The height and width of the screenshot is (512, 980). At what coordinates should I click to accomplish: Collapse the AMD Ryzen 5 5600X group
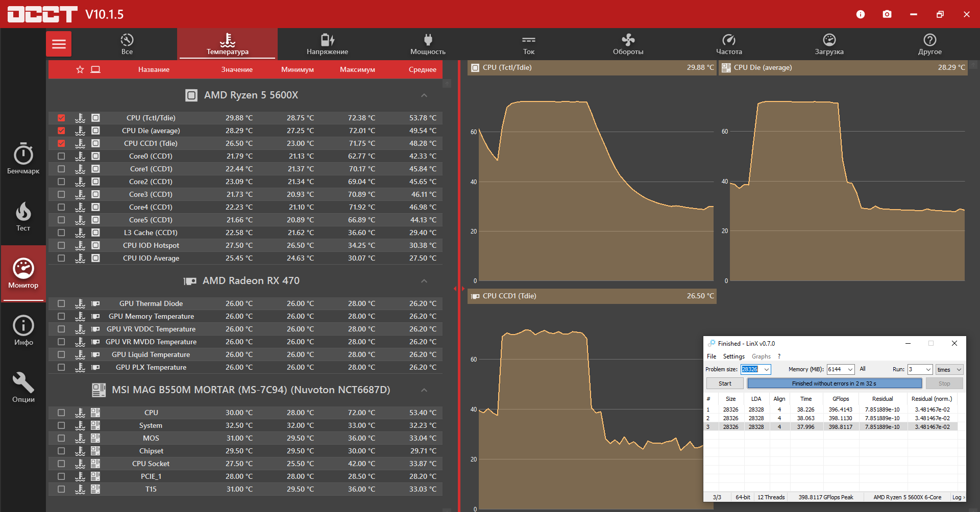point(424,95)
